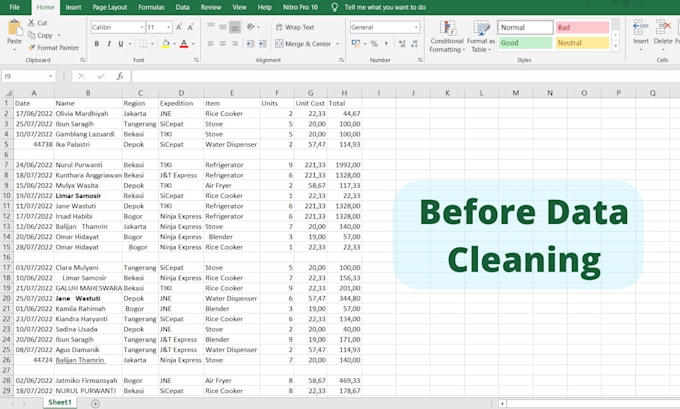Toggle Italic formatting

click(x=109, y=44)
